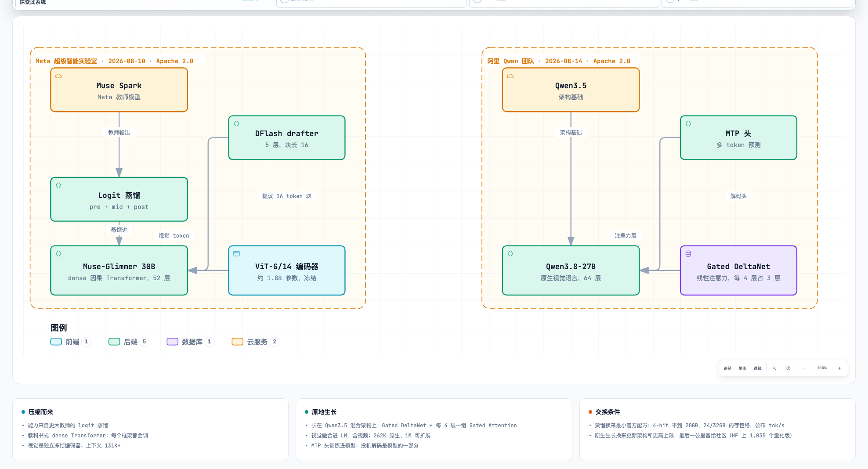Image resolution: width=868 pixels, height=469 pixels.
Task: Click the 原地生长 card heading
Action: pos(324,412)
